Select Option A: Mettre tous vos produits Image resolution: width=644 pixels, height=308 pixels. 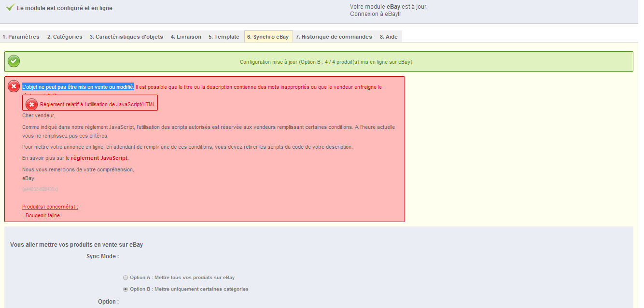pos(126,278)
